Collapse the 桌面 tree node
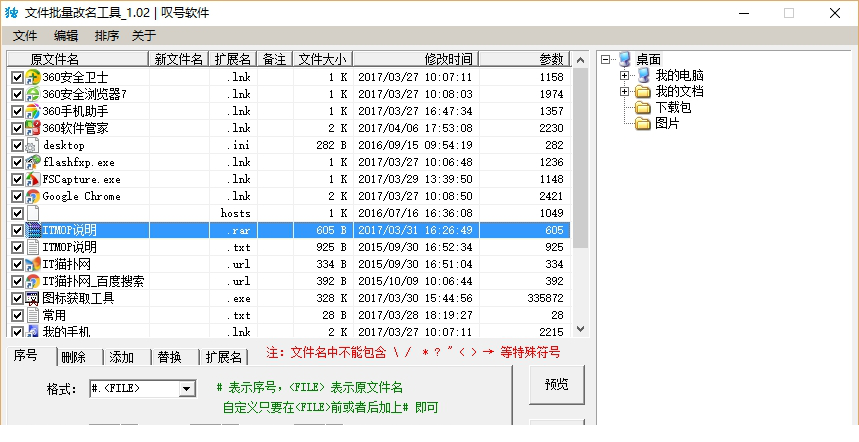859x442 pixels. point(605,59)
